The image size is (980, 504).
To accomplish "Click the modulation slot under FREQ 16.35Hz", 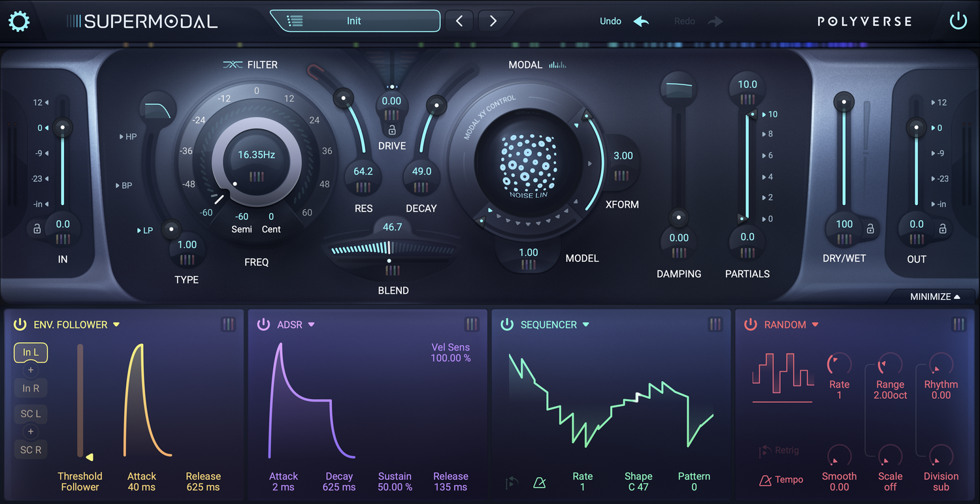I will [x=257, y=176].
